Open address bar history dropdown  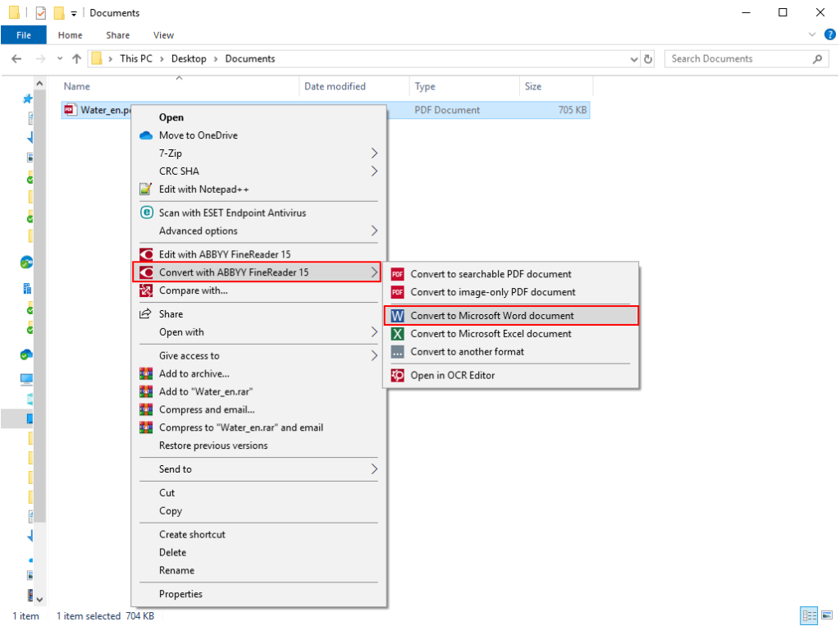tap(634, 60)
